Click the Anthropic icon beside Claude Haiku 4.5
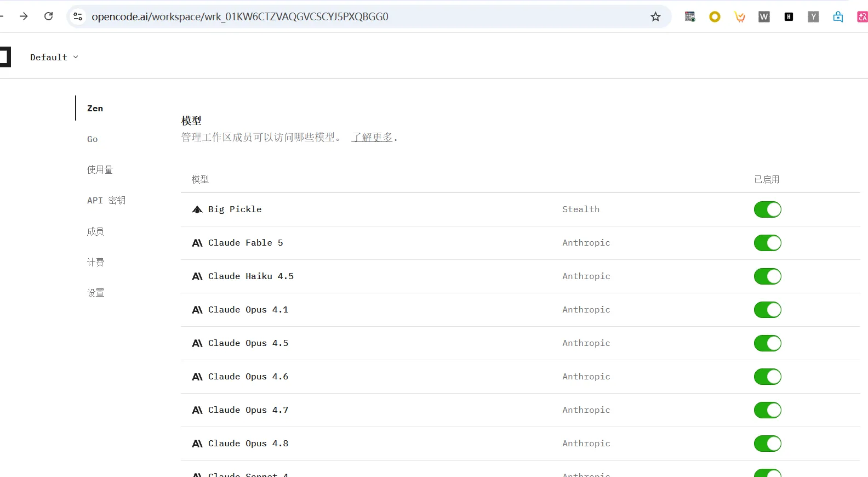868x477 pixels. 197,276
